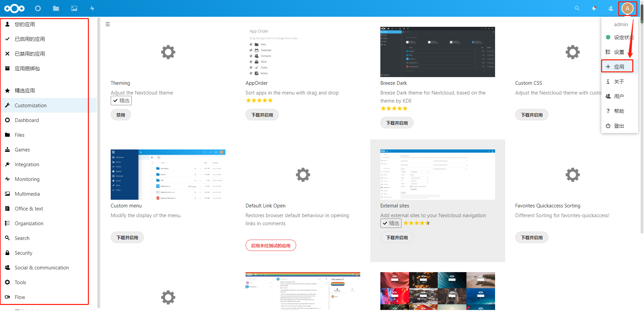644x314 pixels.
Task: Open 关于 (about) from the user menu
Action: coord(620,81)
